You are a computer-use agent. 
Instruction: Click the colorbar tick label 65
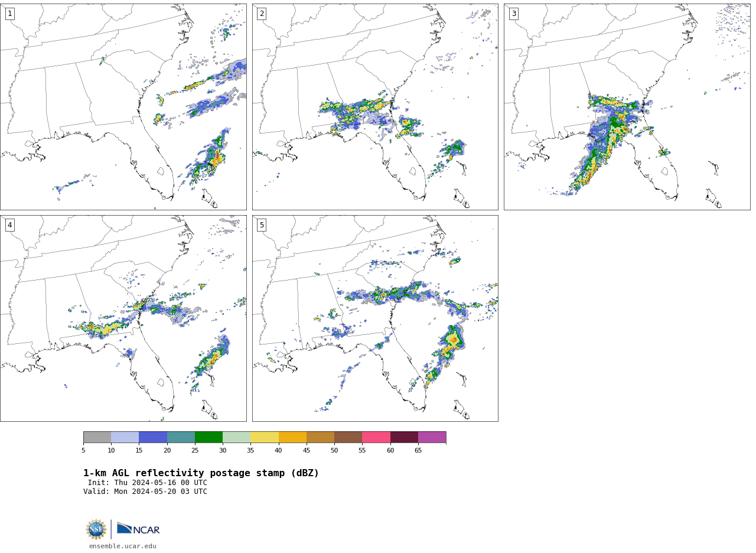[418, 451]
